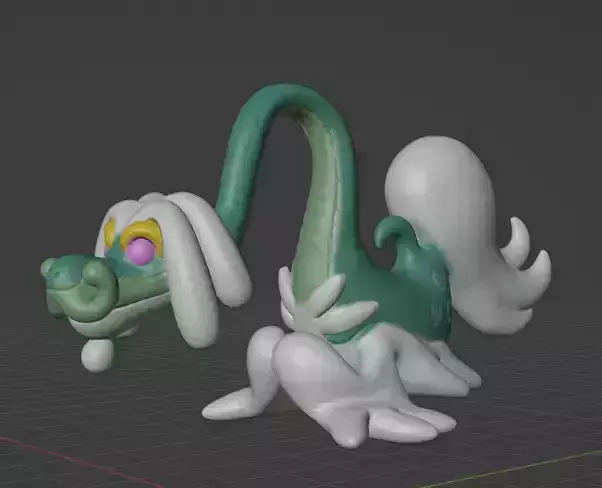Select the white bell under the model's chin

(x=97, y=356)
